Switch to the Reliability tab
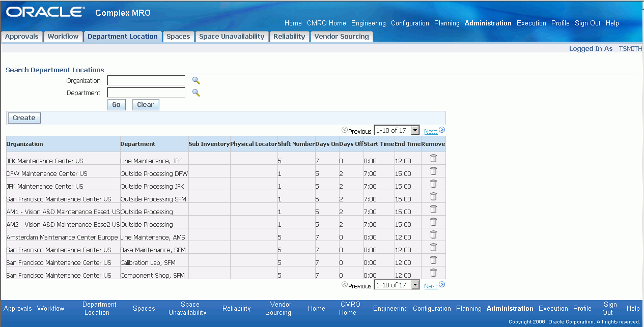Screen dimensions: 644x327 289,37
